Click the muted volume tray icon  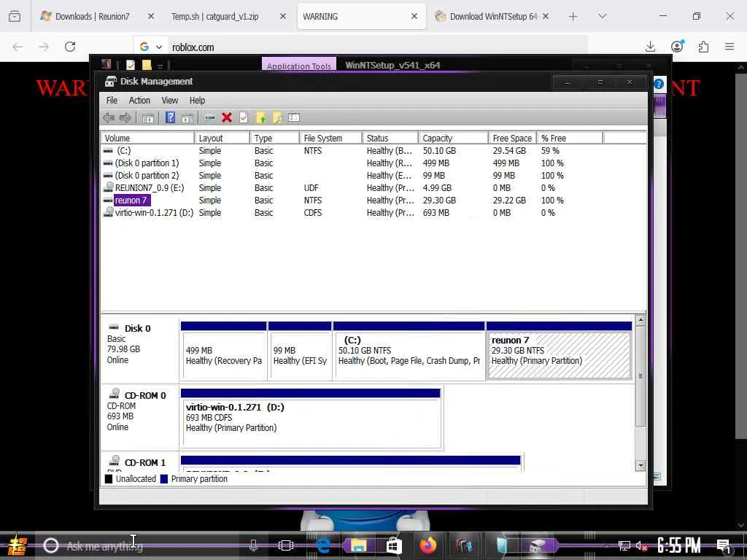[641, 545]
